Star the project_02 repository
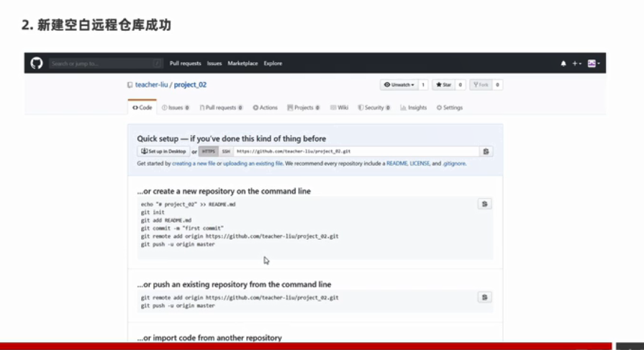The height and width of the screenshot is (350, 644). 443,85
